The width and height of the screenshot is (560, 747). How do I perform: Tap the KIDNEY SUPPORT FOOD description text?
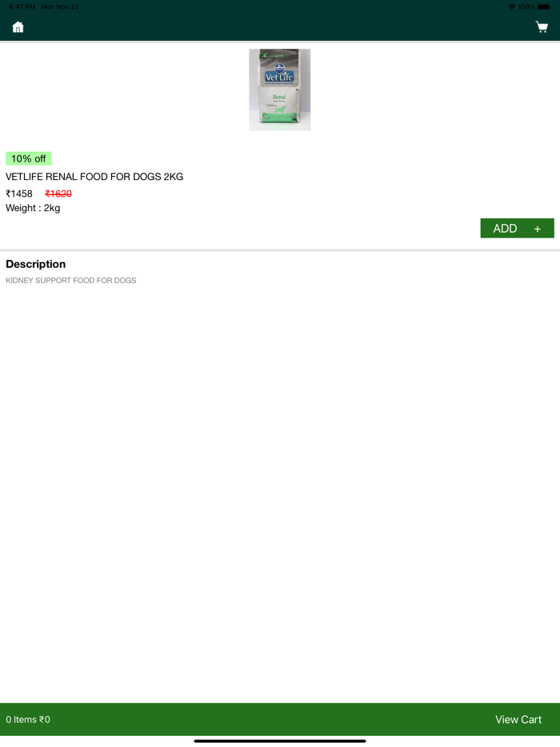[x=71, y=281]
